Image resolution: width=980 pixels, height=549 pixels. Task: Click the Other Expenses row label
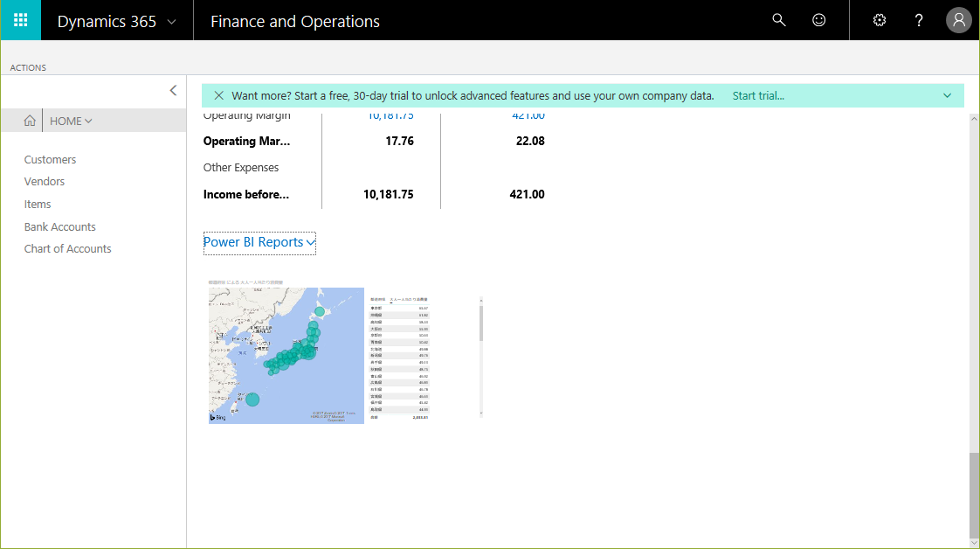click(x=240, y=168)
